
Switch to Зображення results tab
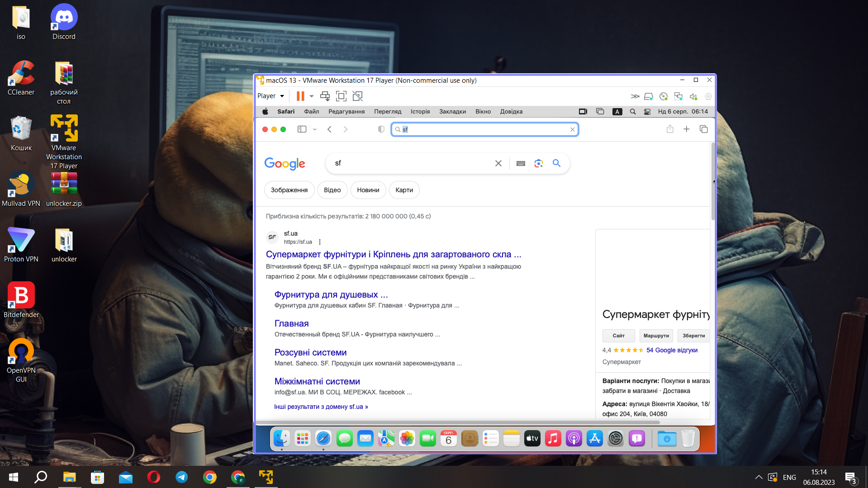(x=289, y=190)
